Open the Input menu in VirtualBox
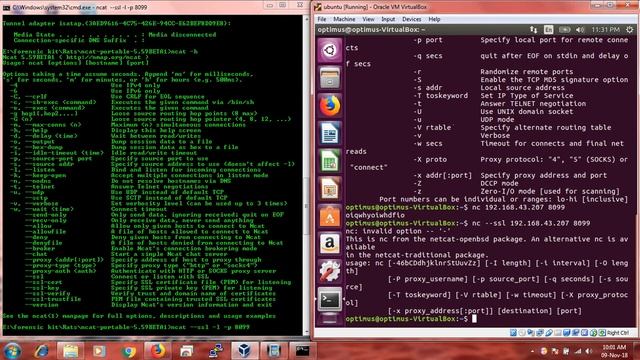 (x=388, y=19)
